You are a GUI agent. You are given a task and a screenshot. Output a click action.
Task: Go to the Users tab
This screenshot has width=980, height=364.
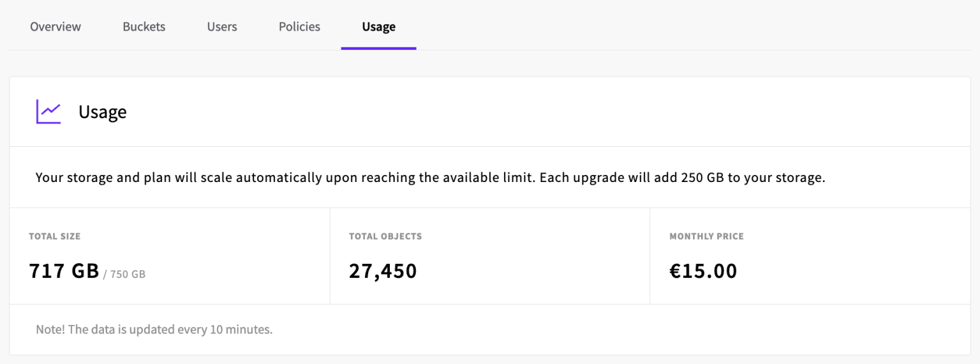(222, 27)
